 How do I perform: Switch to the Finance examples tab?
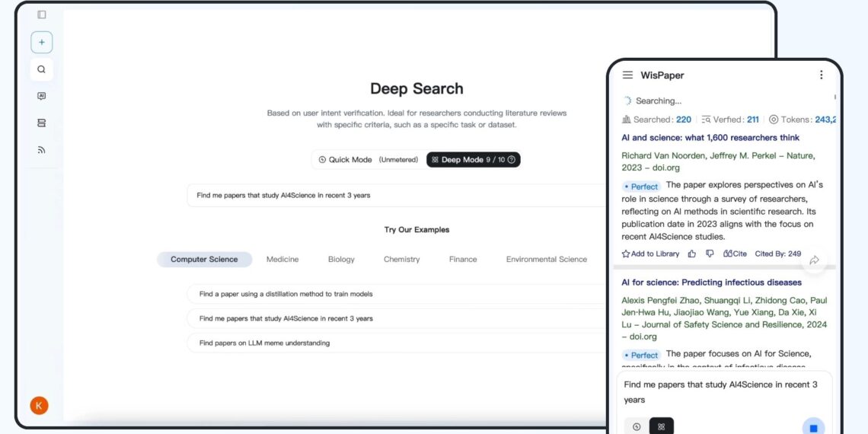click(463, 259)
